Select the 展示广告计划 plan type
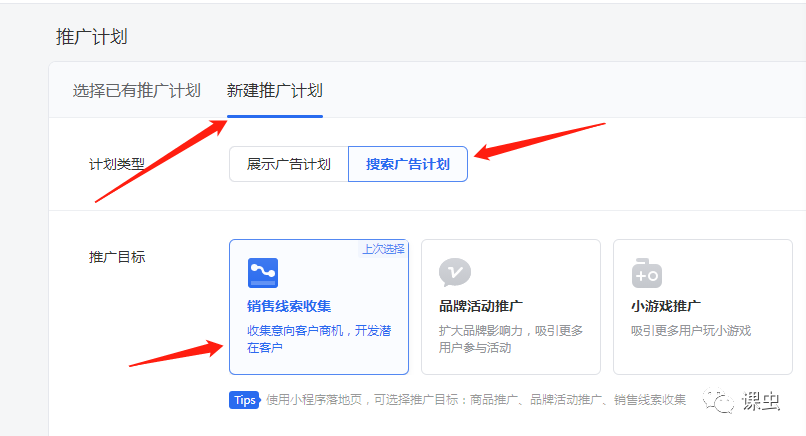This screenshot has height=436, width=806. [x=289, y=164]
